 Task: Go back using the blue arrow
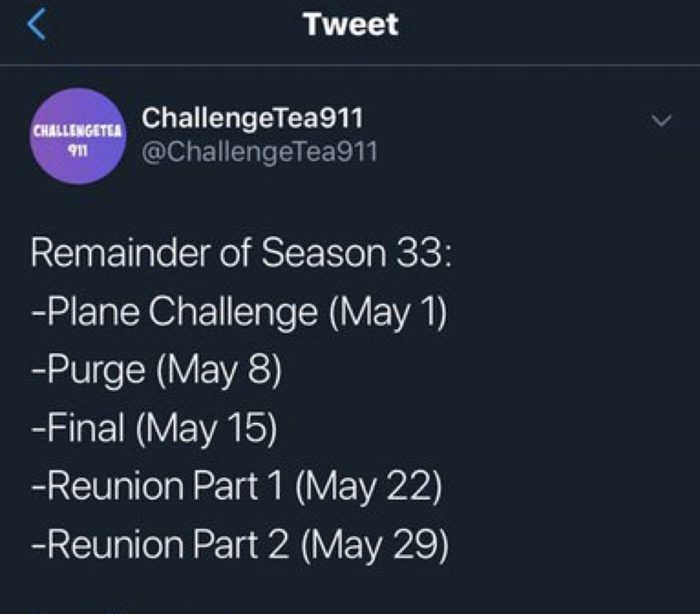point(37,25)
